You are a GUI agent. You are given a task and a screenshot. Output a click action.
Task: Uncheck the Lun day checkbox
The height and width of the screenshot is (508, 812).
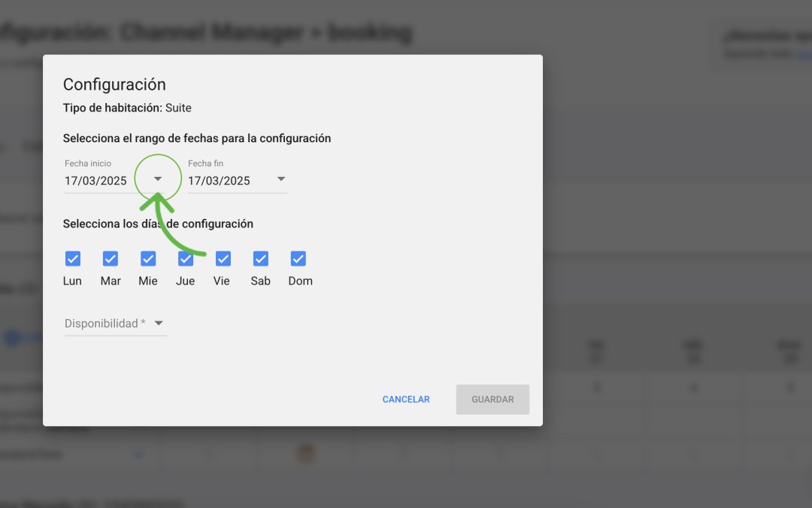[73, 258]
